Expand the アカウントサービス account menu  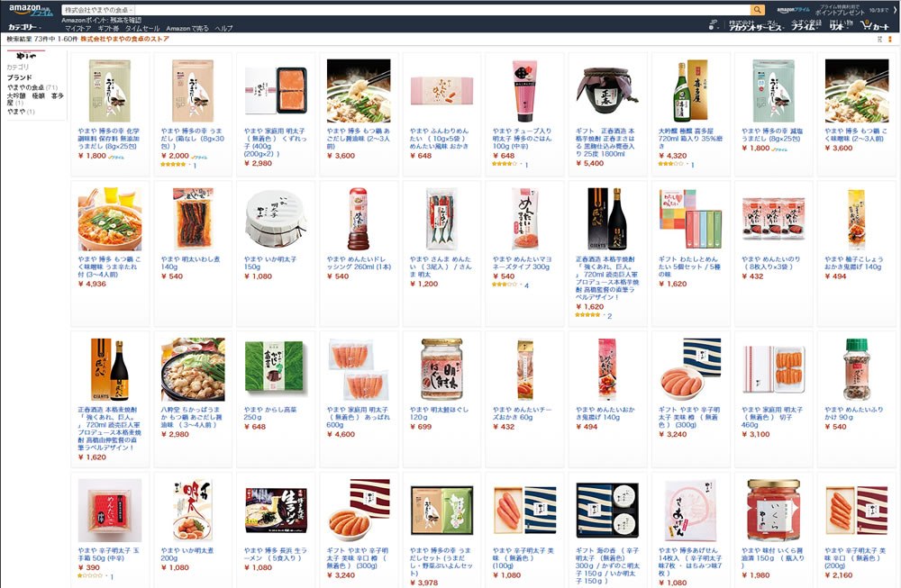[x=756, y=25]
